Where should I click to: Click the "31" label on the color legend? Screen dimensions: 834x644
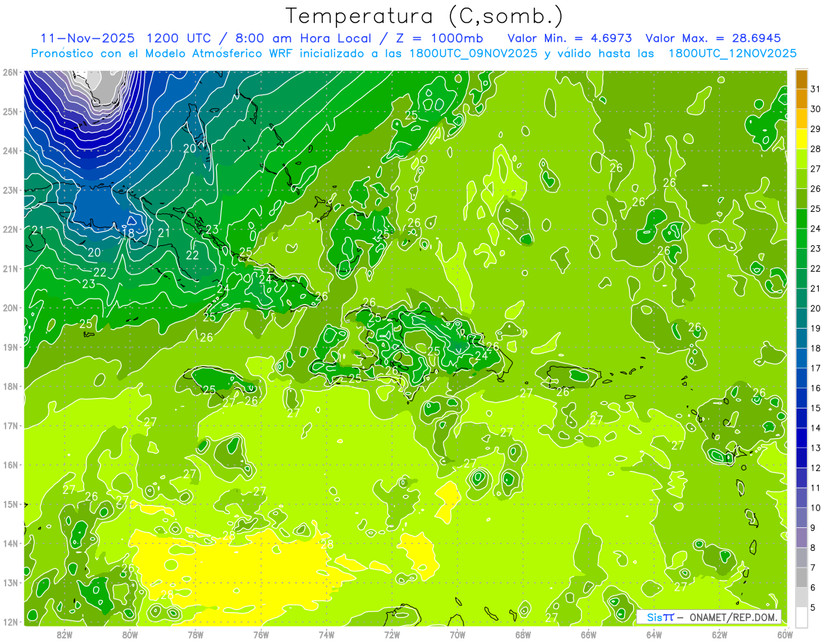[x=816, y=89]
